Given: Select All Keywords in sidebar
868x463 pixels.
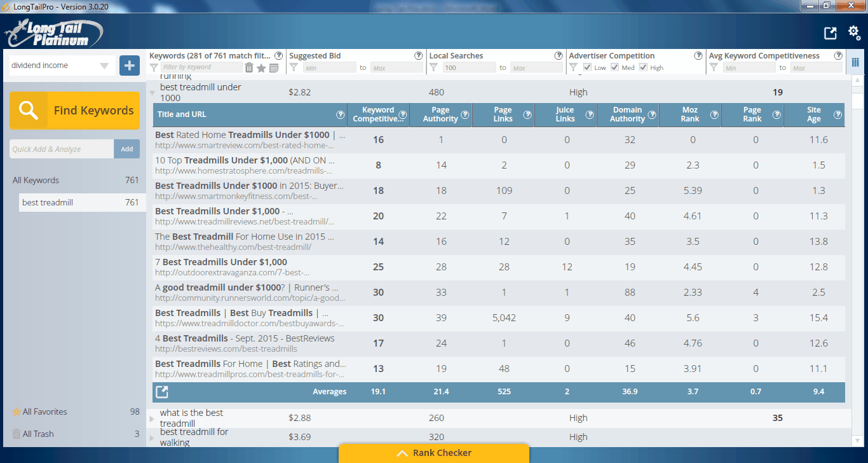Looking at the screenshot, I should tap(75, 180).
